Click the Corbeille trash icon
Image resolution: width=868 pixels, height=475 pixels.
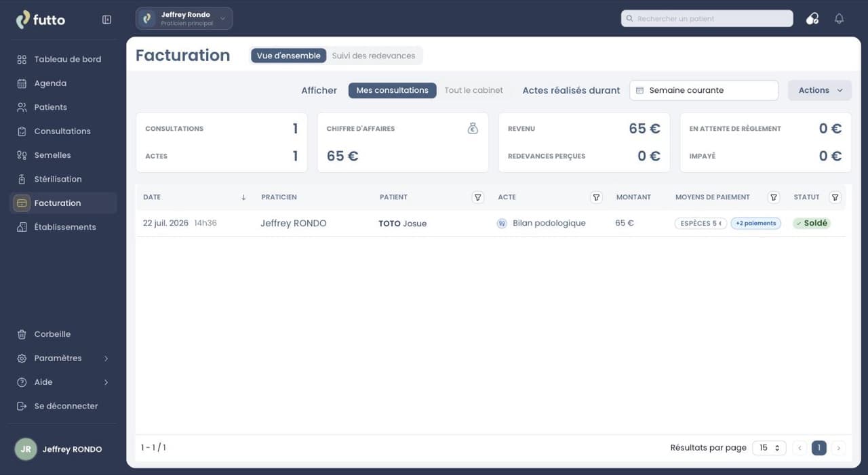[22, 334]
